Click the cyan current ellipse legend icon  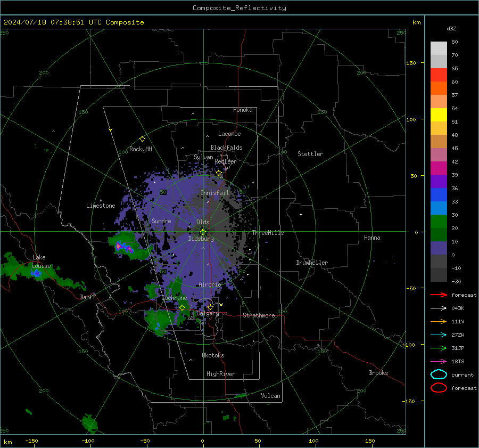click(439, 374)
